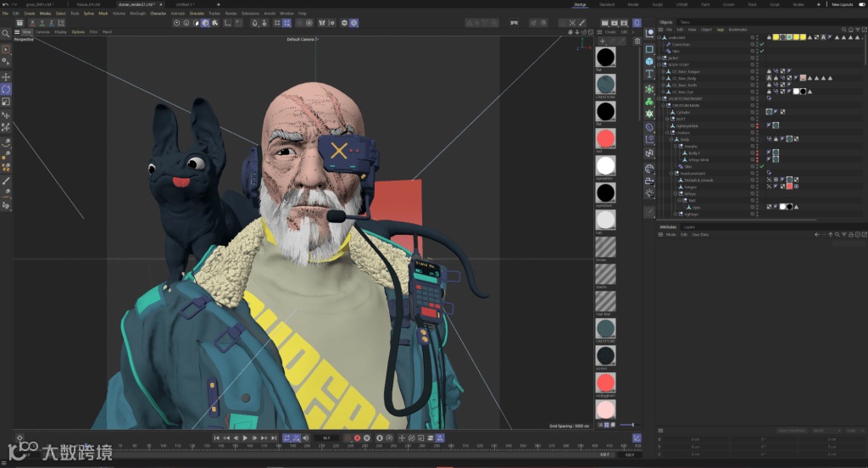Toggle the Skin deformer enable checkmark
Viewport: 868px width, 468px height.
tap(761, 51)
